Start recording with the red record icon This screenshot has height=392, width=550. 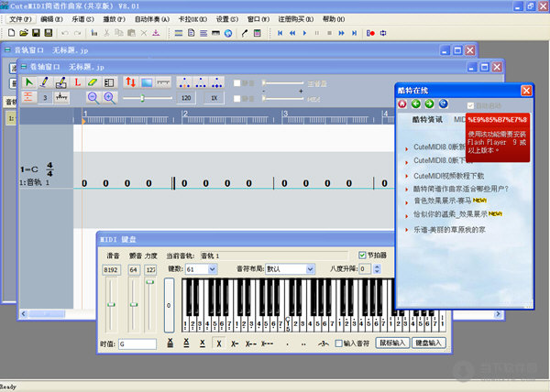(370, 33)
